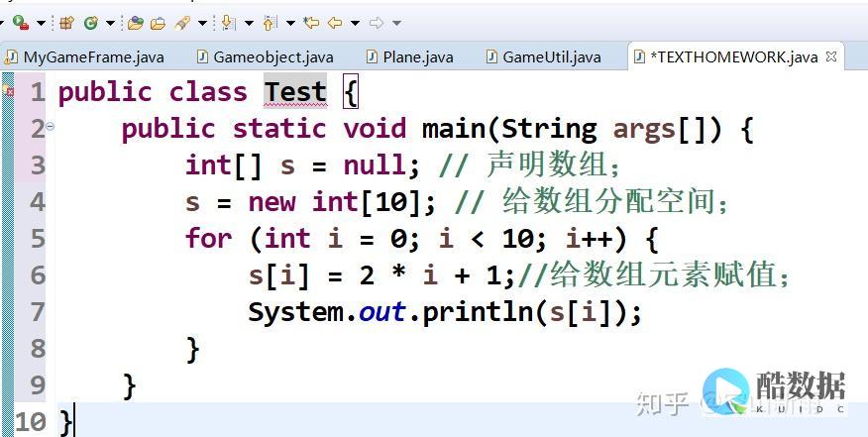Screen dimensions: 868x437
Task: Click line number 7 in the gutter
Action: [37, 312]
